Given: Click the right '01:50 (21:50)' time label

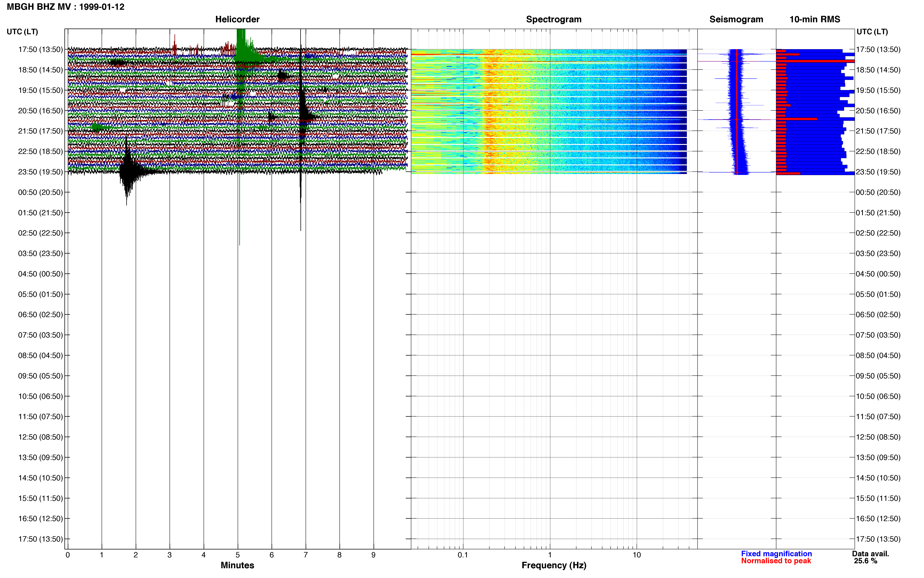Looking at the screenshot, I should click(878, 213).
